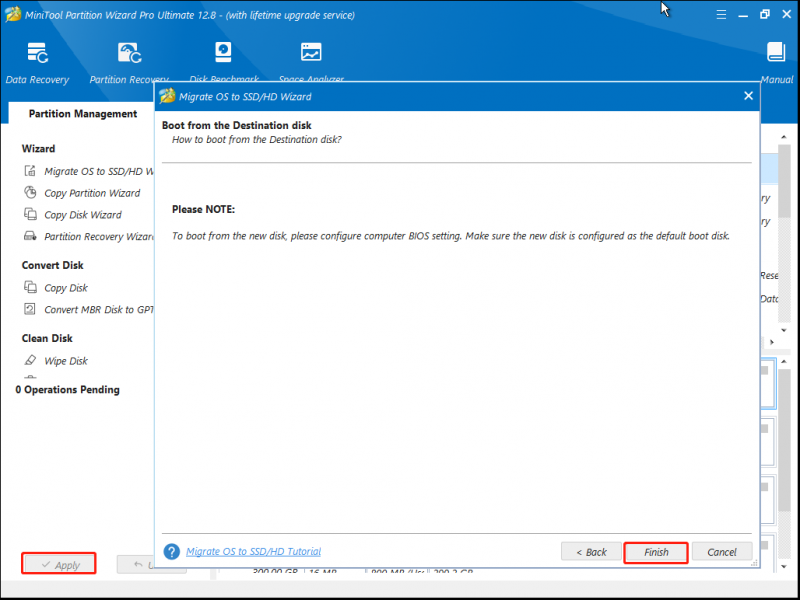Screen dimensions: 800x600
Task: Open the Partition Recovery tool
Action: [x=129, y=63]
